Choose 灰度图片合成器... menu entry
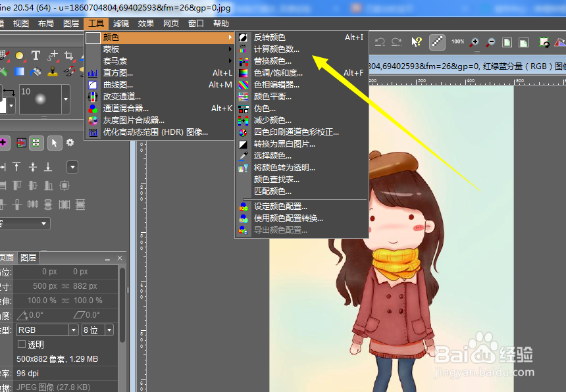The height and width of the screenshot is (392, 566). pyautogui.click(x=160, y=120)
